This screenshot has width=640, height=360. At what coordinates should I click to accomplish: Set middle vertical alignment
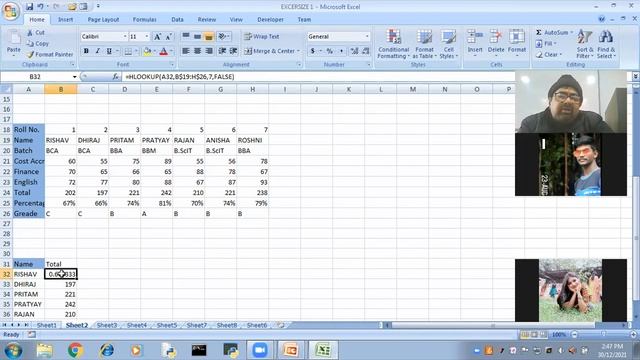point(198,37)
